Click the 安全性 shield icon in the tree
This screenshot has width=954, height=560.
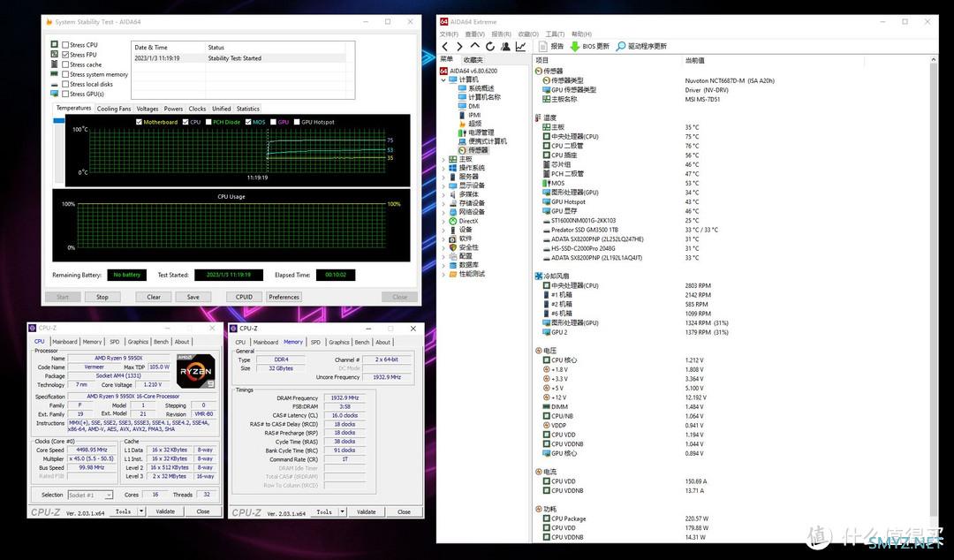pyautogui.click(x=452, y=247)
